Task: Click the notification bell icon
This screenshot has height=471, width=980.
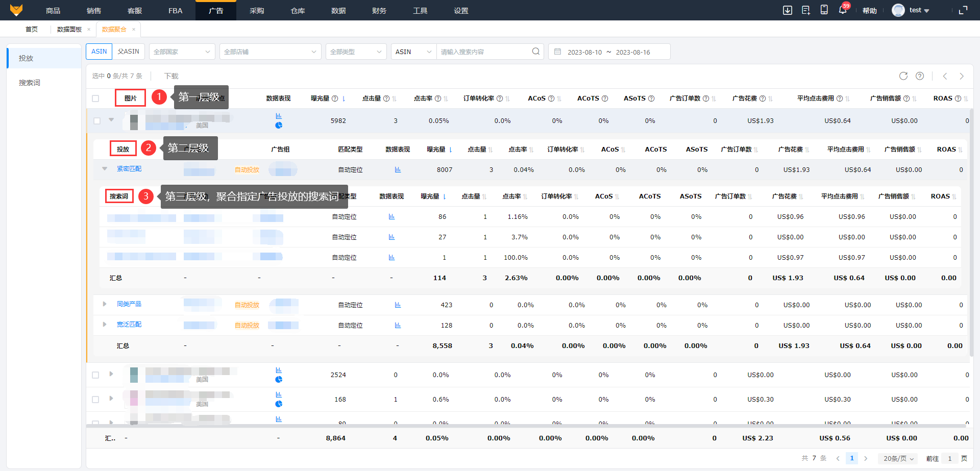Action: 842,10
